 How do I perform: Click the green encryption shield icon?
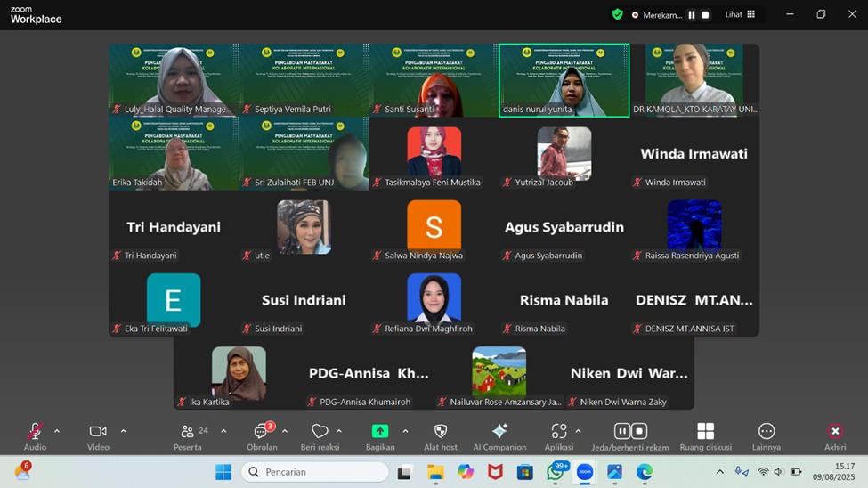click(617, 14)
